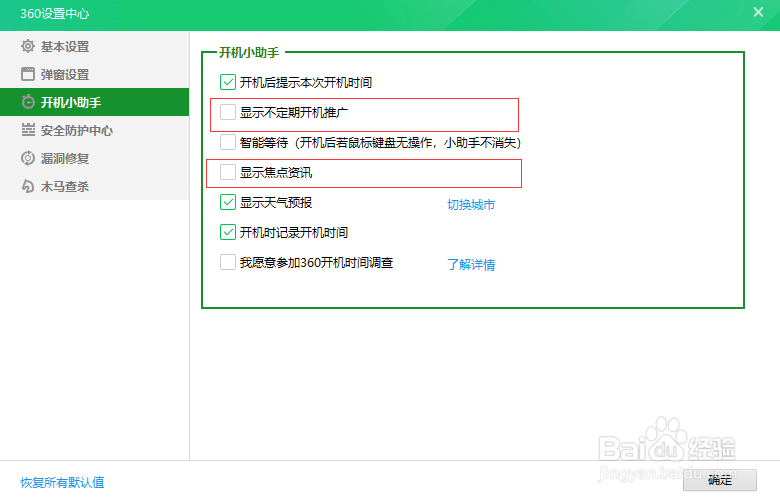The width and height of the screenshot is (780, 500).
Task: Open 木马查杀 settings
Action: click(x=95, y=186)
